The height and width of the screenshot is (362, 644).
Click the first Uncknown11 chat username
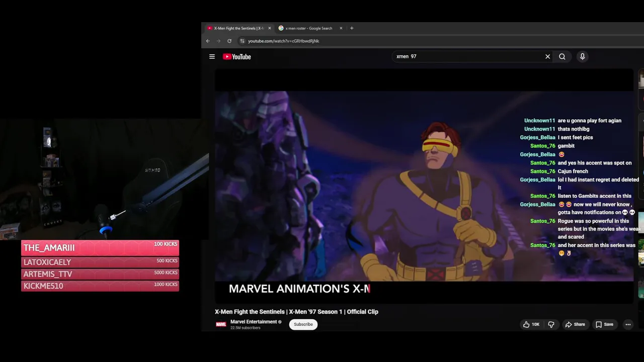[539, 121]
